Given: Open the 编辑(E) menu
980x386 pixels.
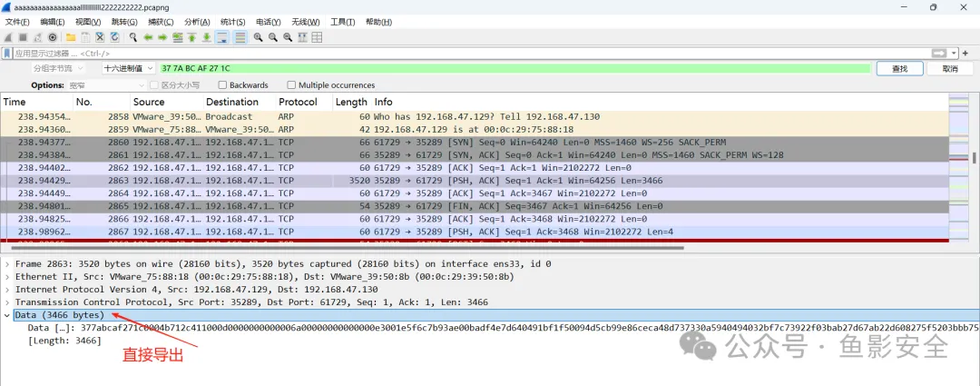Looking at the screenshot, I should [53, 22].
